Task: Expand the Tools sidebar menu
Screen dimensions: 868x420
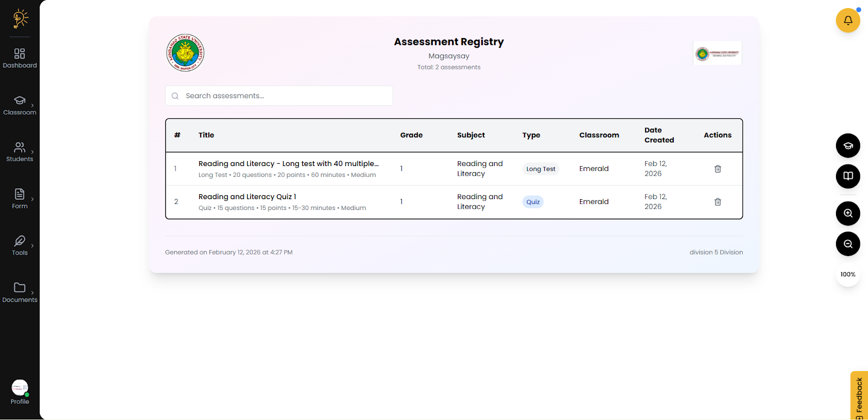Action: click(x=20, y=245)
